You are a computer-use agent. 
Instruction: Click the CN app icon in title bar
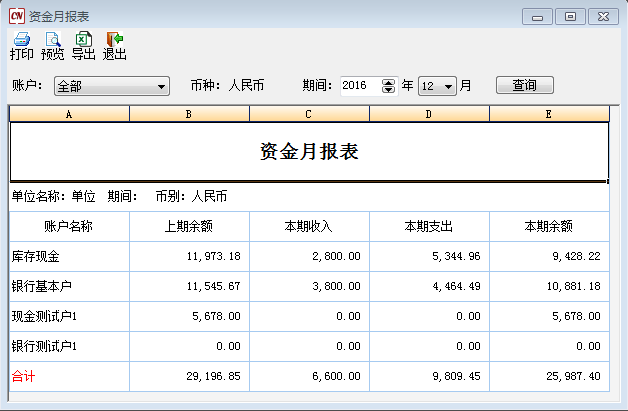[x=16, y=16]
